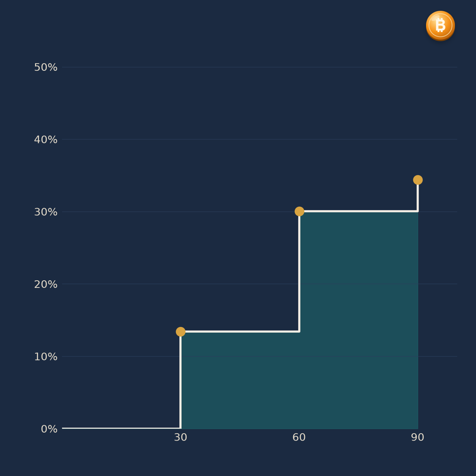Select the 30% y-axis label
The height and width of the screenshot is (476, 476).
pos(46,212)
